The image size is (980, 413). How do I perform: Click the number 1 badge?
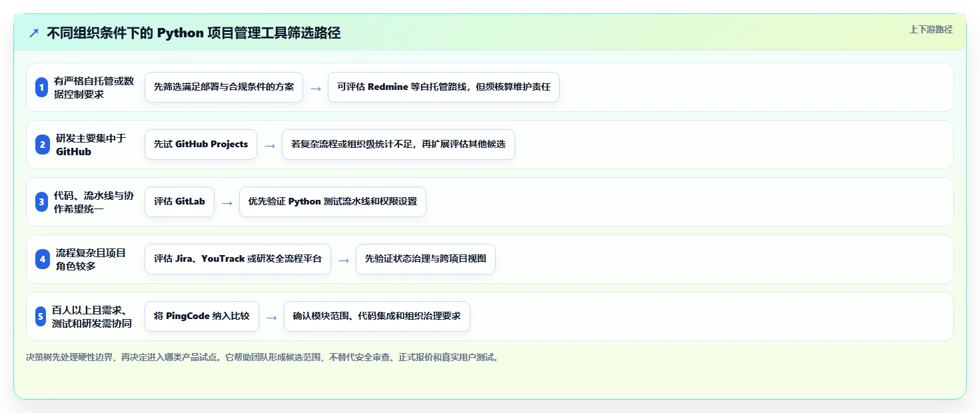[41, 87]
